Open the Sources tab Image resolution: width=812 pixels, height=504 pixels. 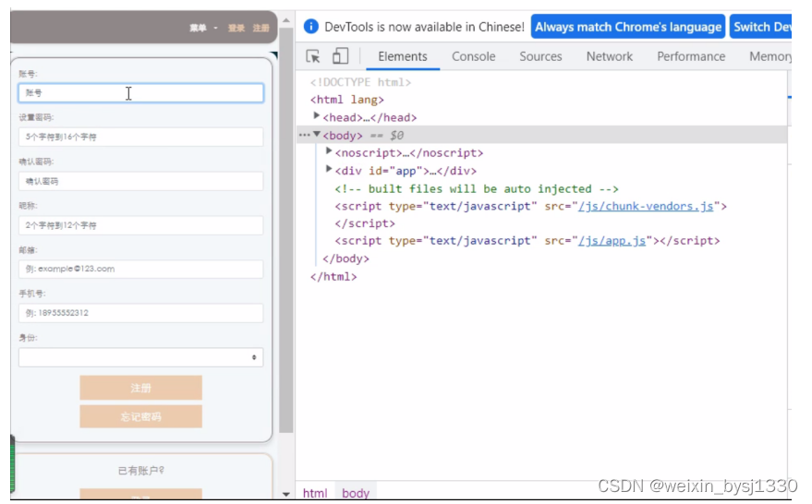click(x=540, y=56)
